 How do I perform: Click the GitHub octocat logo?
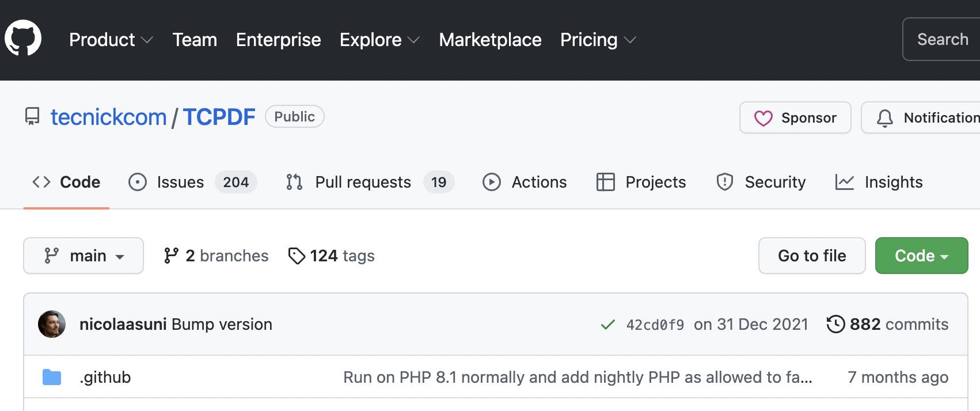point(23,38)
